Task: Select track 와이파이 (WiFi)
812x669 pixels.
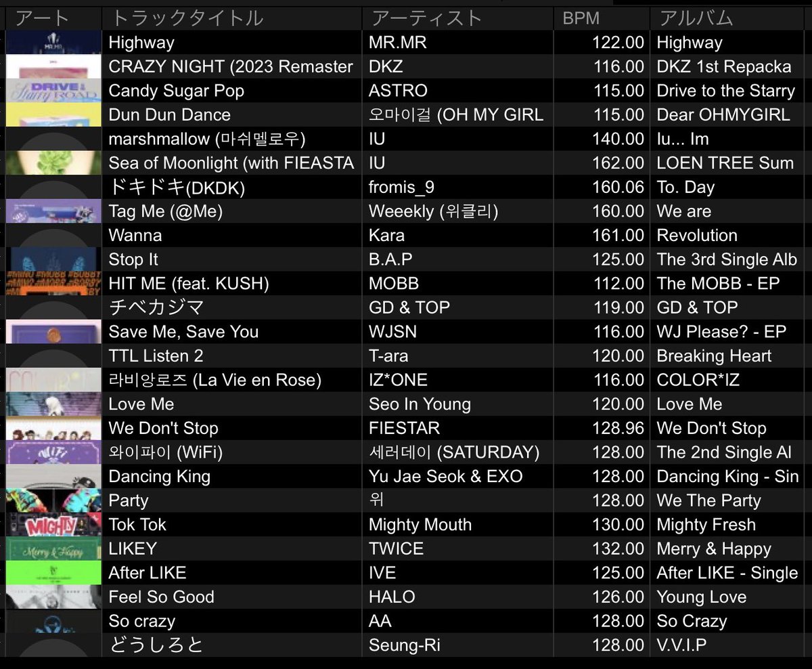Action: [165, 452]
